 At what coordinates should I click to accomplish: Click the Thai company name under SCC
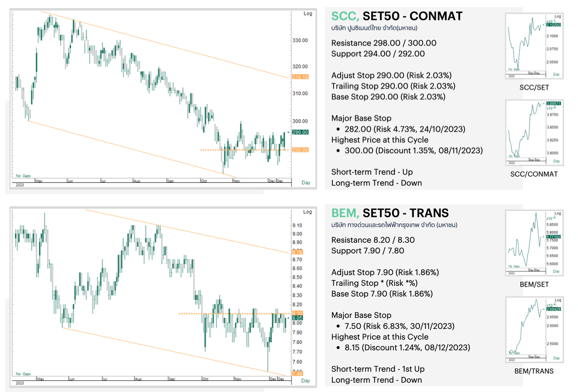click(374, 28)
